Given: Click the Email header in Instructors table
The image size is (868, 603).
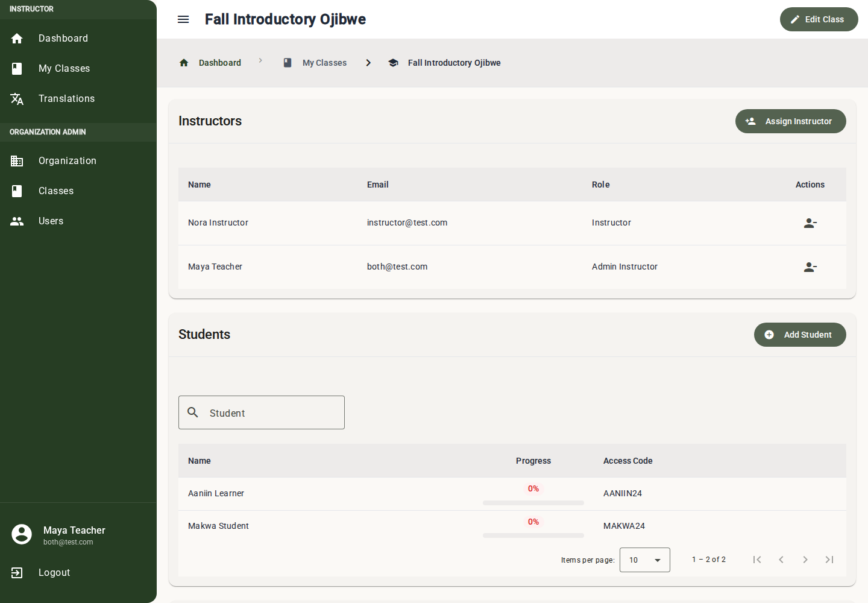Looking at the screenshot, I should click(378, 185).
